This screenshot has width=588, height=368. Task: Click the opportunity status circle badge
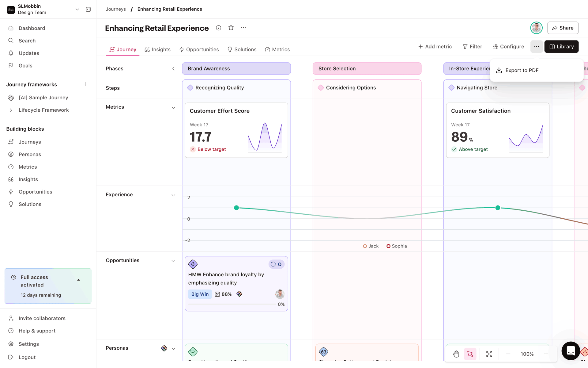(277, 264)
